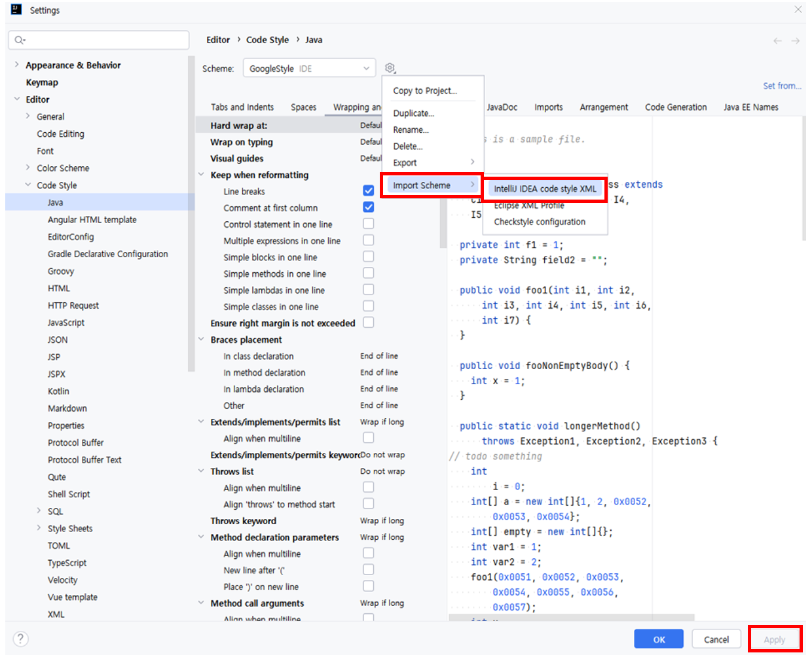This screenshot has height=657, width=812.
Task: Enable Simple blocks in one line
Action: coord(369,257)
